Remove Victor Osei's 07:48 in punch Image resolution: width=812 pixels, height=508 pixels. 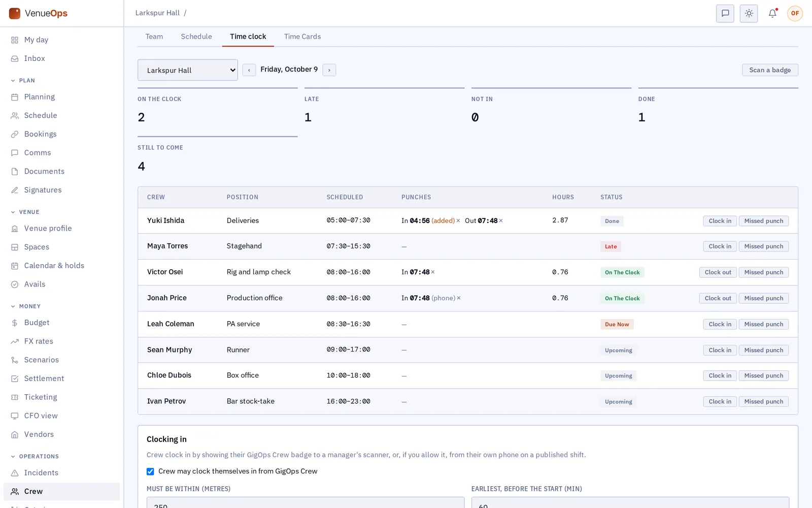[433, 272]
